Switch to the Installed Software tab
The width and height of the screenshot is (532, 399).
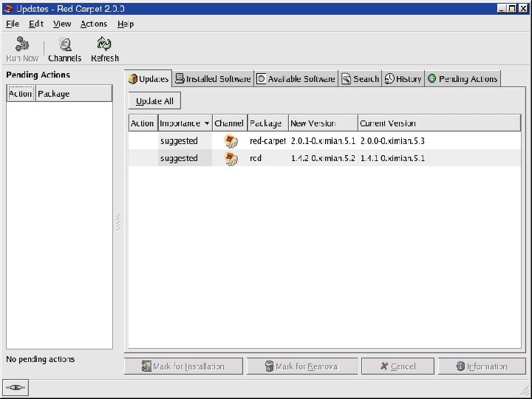pos(213,79)
